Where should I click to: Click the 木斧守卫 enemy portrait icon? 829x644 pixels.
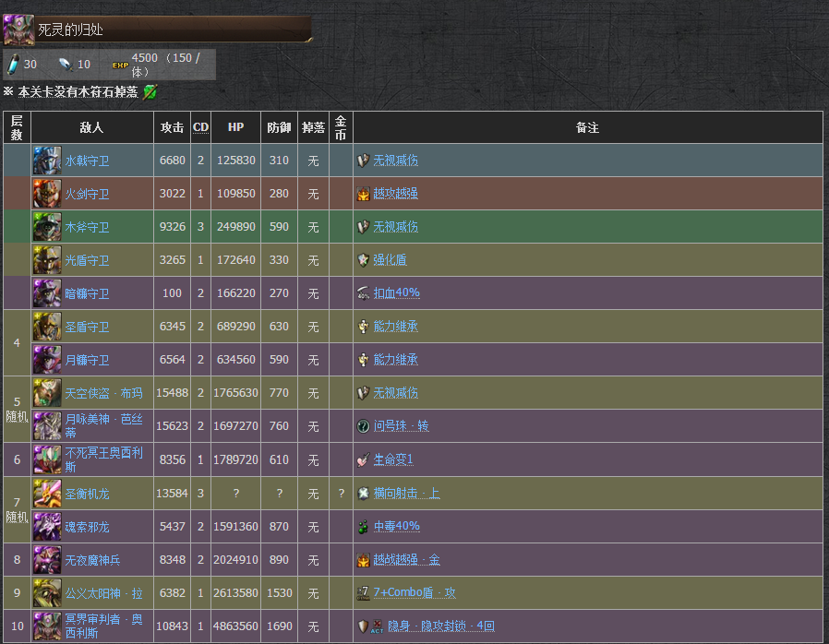(x=47, y=227)
